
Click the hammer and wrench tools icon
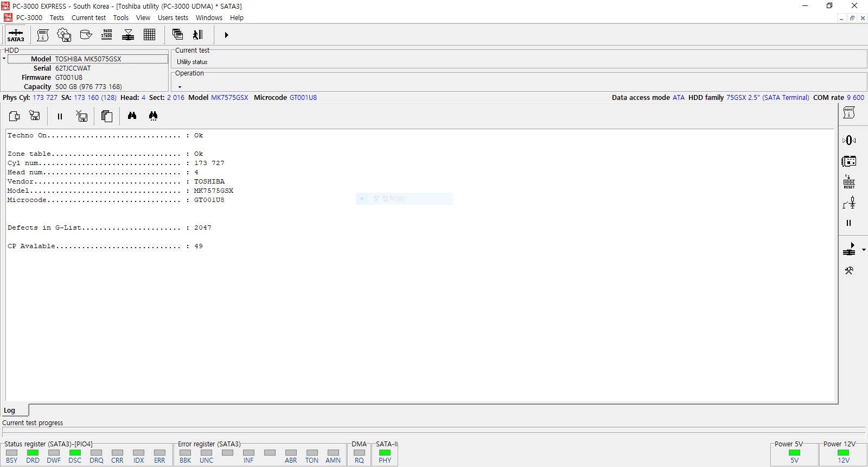point(849,270)
